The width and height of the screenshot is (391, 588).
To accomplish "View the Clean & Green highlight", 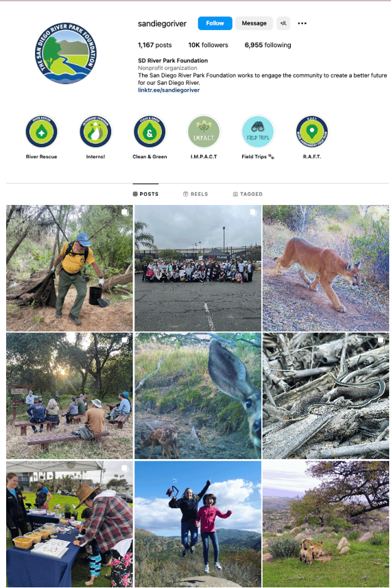I will click(150, 132).
